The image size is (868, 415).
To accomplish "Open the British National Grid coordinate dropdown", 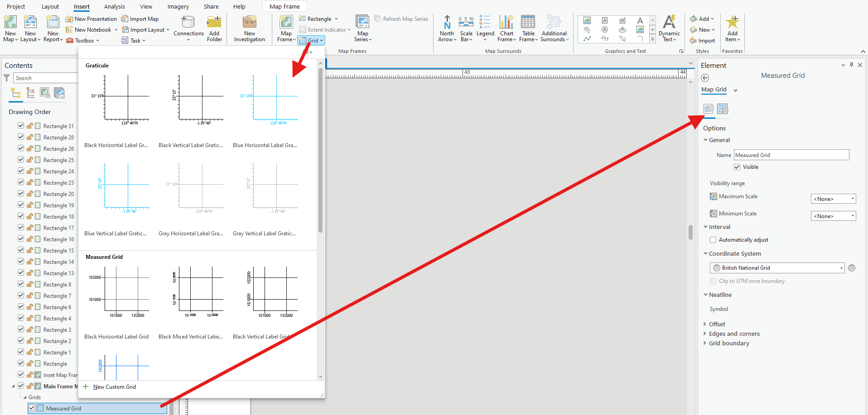I will (840, 267).
